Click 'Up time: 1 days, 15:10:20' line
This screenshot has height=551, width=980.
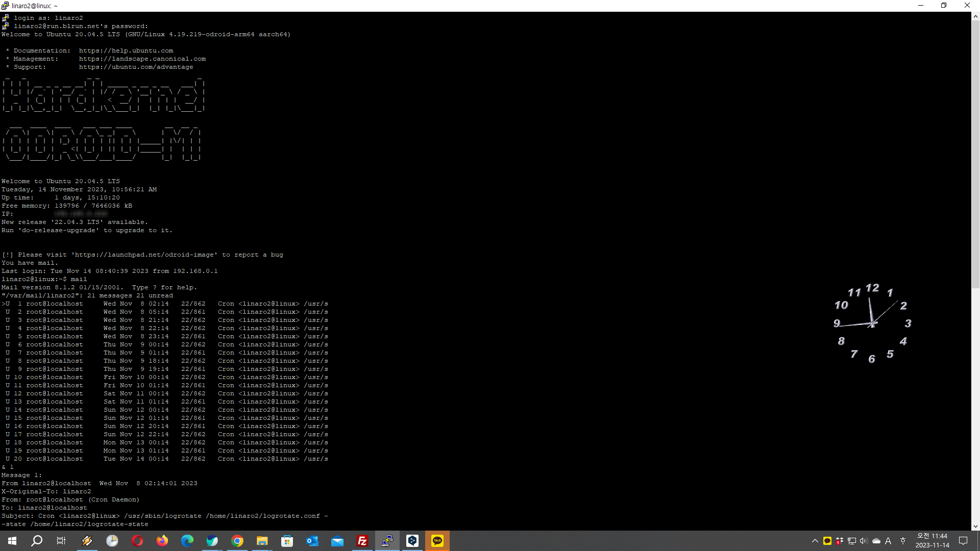pos(60,197)
